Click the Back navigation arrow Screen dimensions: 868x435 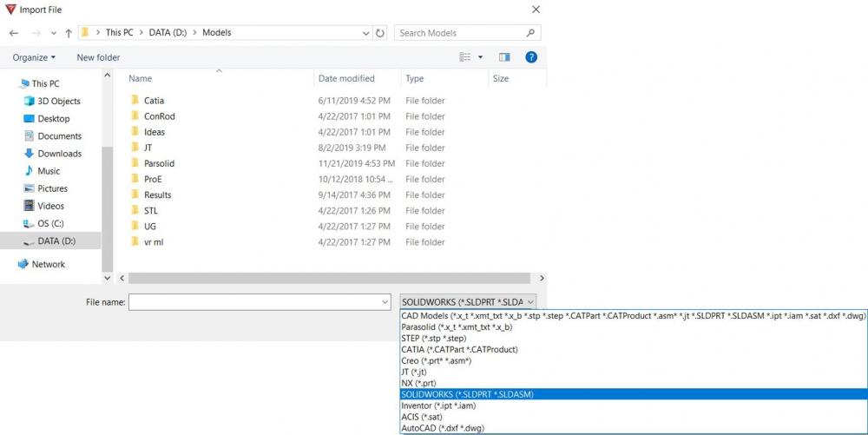point(14,33)
